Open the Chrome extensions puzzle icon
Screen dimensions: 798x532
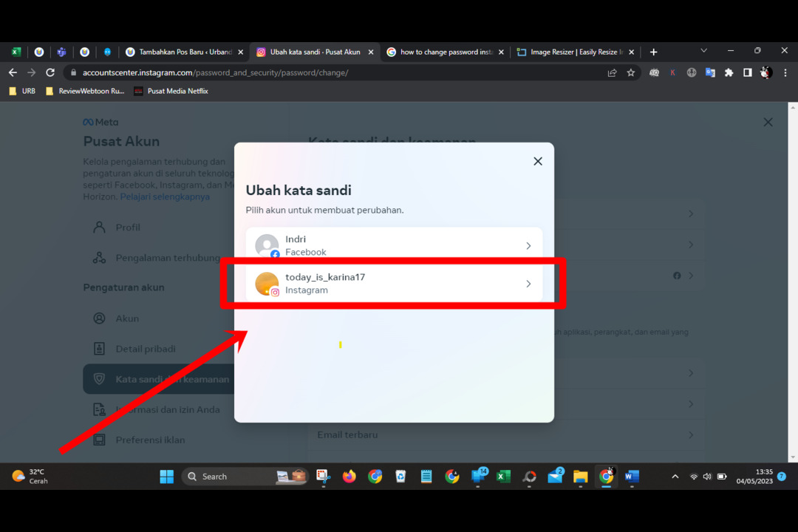click(x=729, y=73)
